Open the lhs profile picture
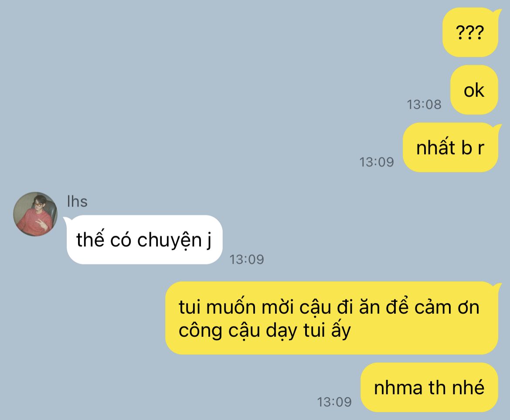510x420 pixels. [35, 214]
